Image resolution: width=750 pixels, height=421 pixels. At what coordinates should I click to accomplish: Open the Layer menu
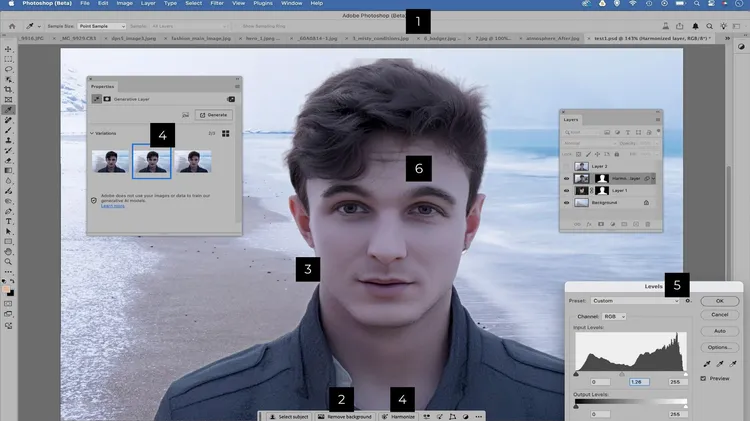coord(148,3)
